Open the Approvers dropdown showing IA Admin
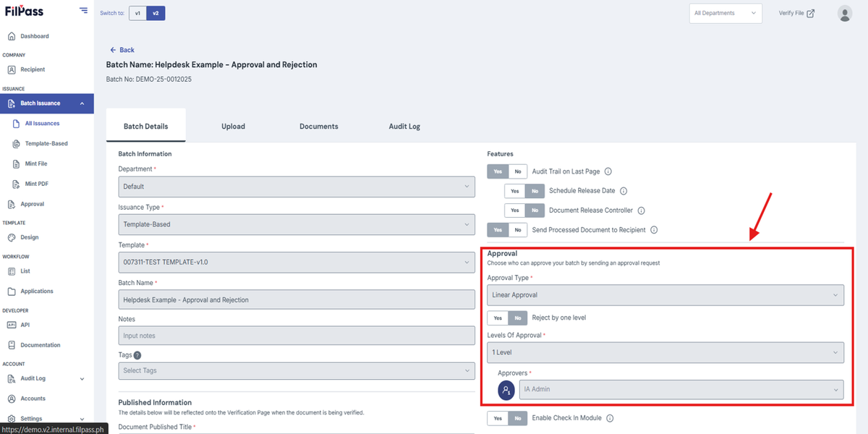The width and height of the screenshot is (868, 434). pos(681,389)
